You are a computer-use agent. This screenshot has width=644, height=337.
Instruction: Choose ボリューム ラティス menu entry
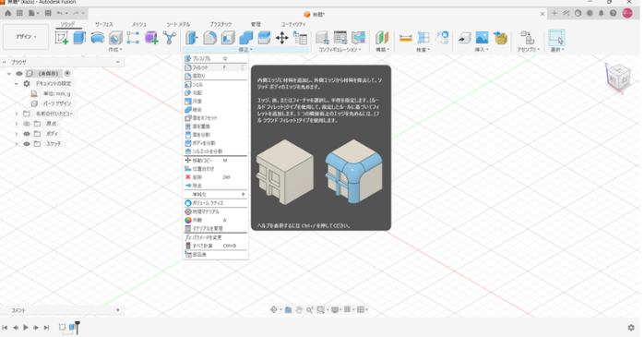[216, 203]
